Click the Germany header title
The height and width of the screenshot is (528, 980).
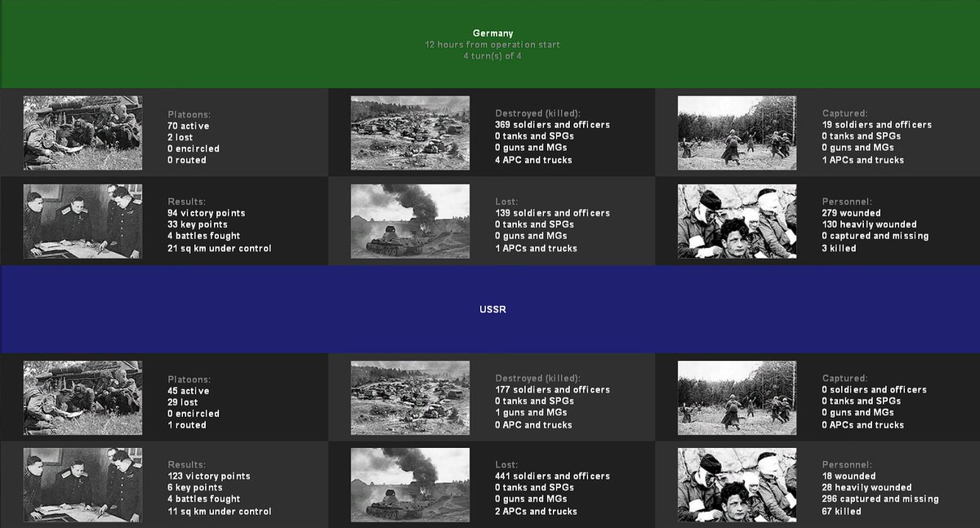point(492,33)
